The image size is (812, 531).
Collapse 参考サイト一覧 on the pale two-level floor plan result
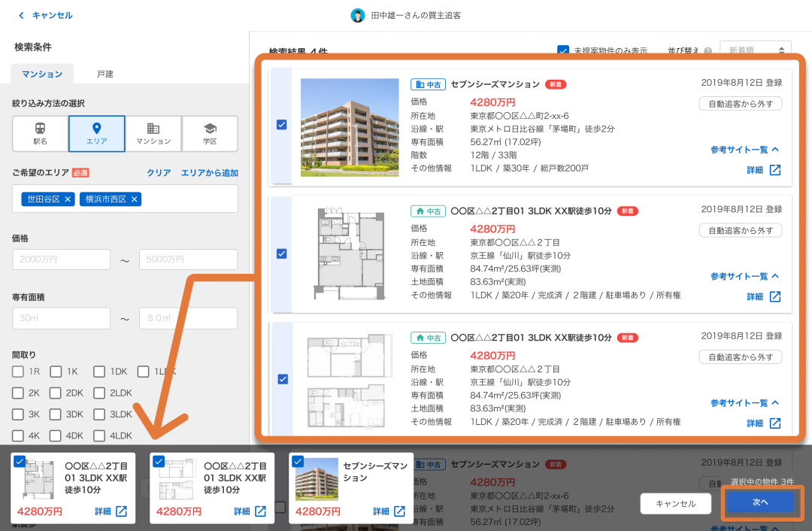[744, 403]
